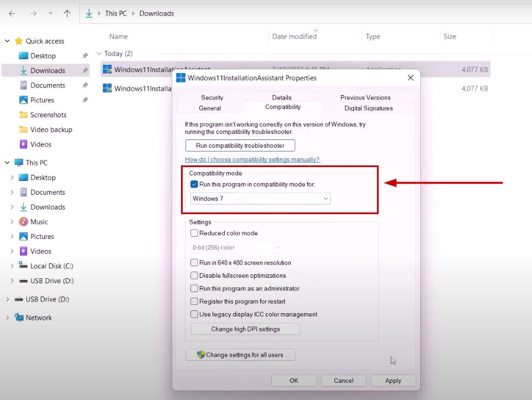Select 'This PC' in the address breadcrumb

pos(116,14)
